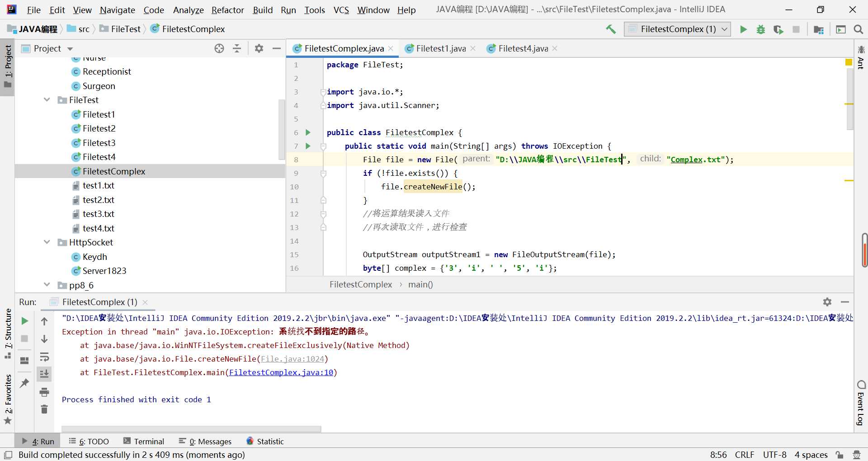
Task: Start debugging with the bug icon
Action: click(761, 29)
